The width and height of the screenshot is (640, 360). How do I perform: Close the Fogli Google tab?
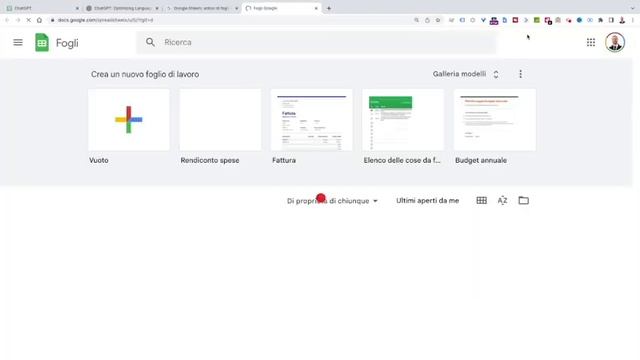[x=316, y=8]
